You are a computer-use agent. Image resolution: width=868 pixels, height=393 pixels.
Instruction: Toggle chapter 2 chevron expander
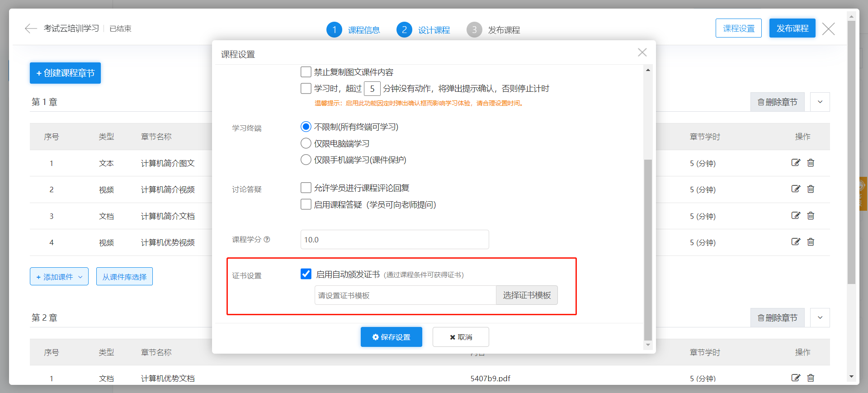tap(820, 318)
